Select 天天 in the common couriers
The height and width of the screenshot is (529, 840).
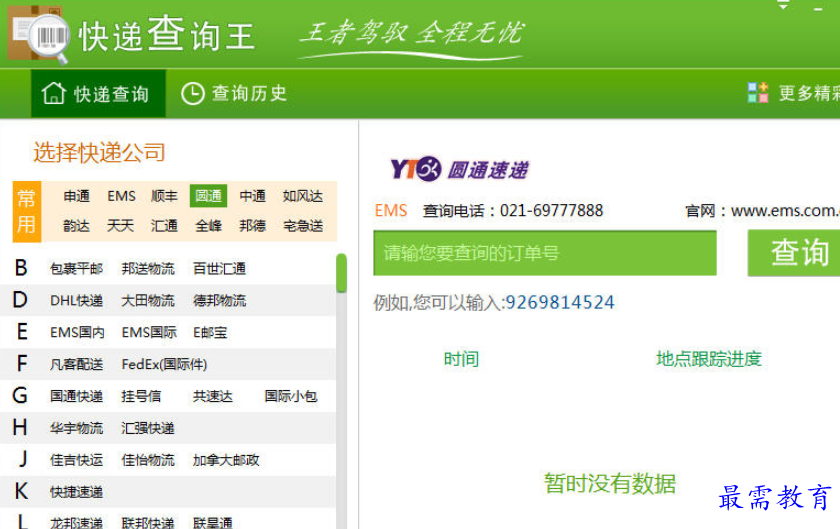tap(120, 226)
